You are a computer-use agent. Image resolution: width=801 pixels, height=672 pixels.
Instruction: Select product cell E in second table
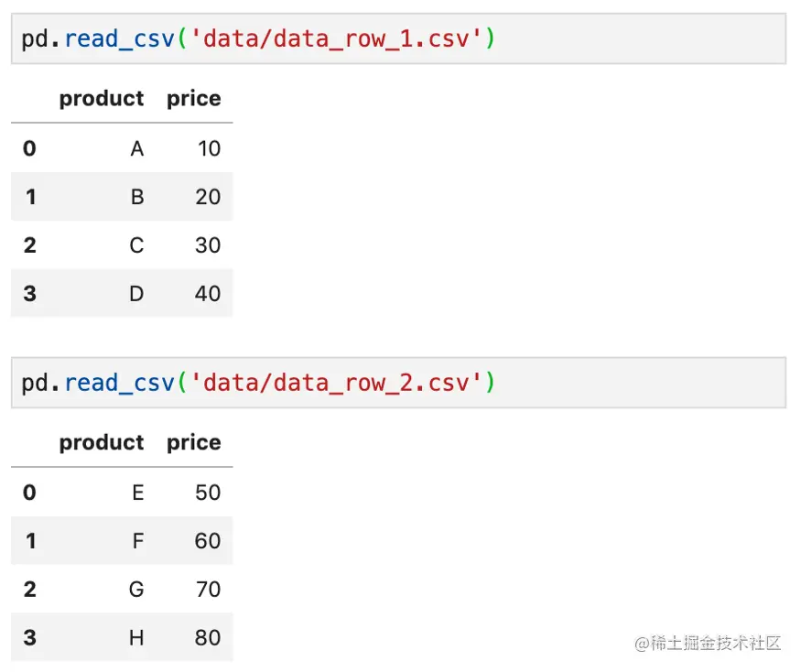138,493
